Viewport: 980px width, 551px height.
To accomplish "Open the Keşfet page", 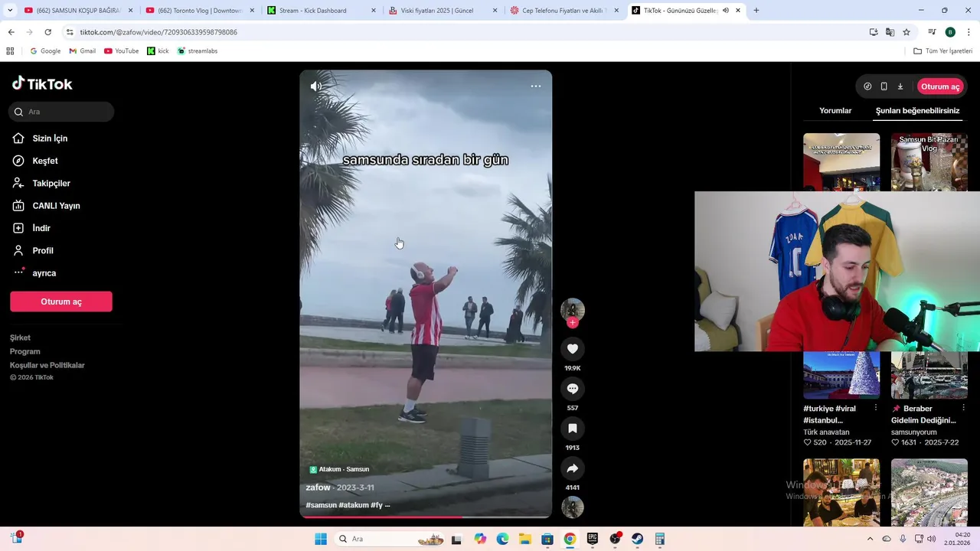I will [45, 161].
